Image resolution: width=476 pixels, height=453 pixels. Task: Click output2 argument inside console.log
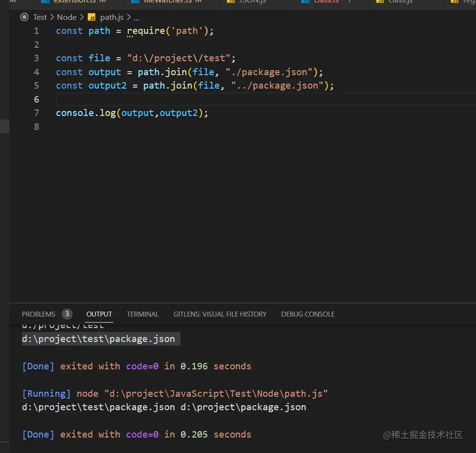(x=179, y=113)
